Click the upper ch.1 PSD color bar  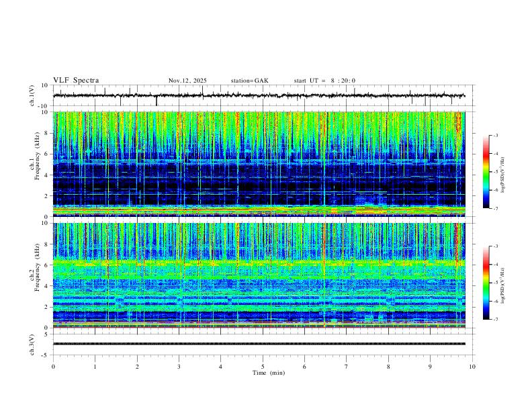click(x=486, y=172)
